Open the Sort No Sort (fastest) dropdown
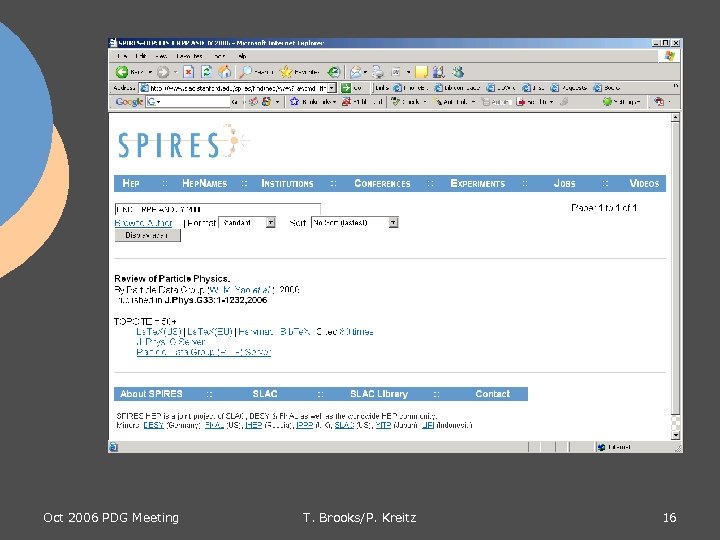720x540 pixels. [394, 223]
